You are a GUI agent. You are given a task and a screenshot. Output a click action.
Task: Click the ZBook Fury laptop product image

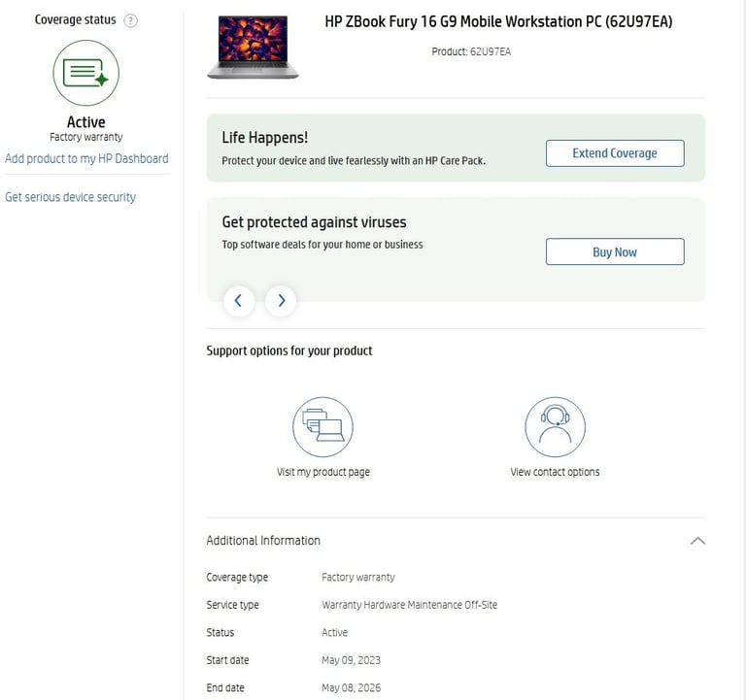tap(254, 47)
